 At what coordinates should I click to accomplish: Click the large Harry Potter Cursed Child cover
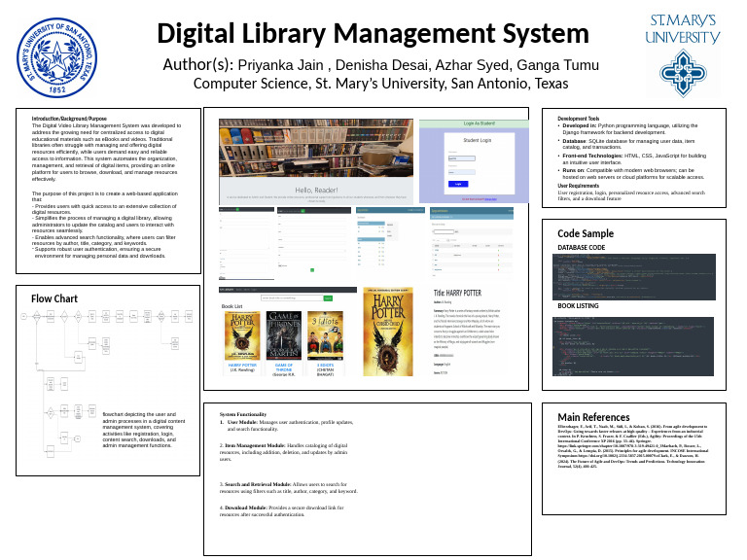click(388, 332)
